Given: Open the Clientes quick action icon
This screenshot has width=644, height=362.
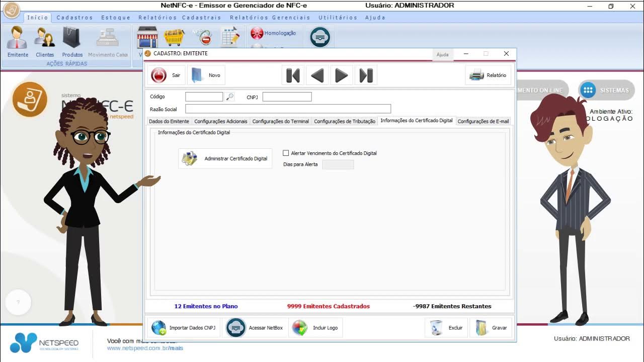Looking at the screenshot, I should point(45,42).
